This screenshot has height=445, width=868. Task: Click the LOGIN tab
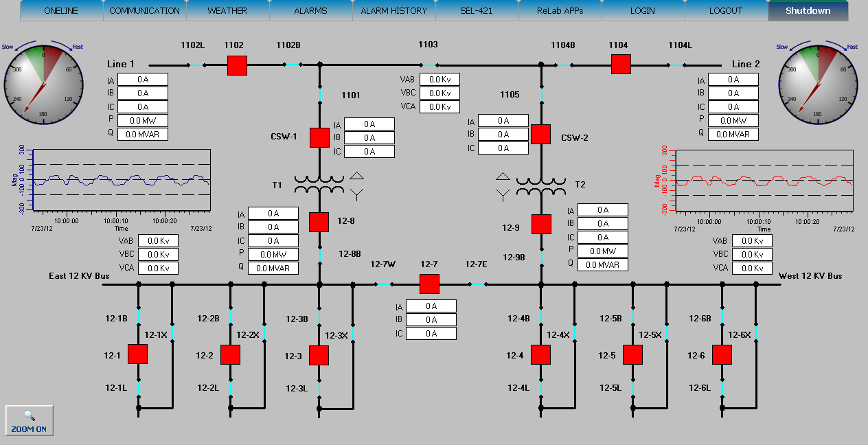click(x=643, y=11)
